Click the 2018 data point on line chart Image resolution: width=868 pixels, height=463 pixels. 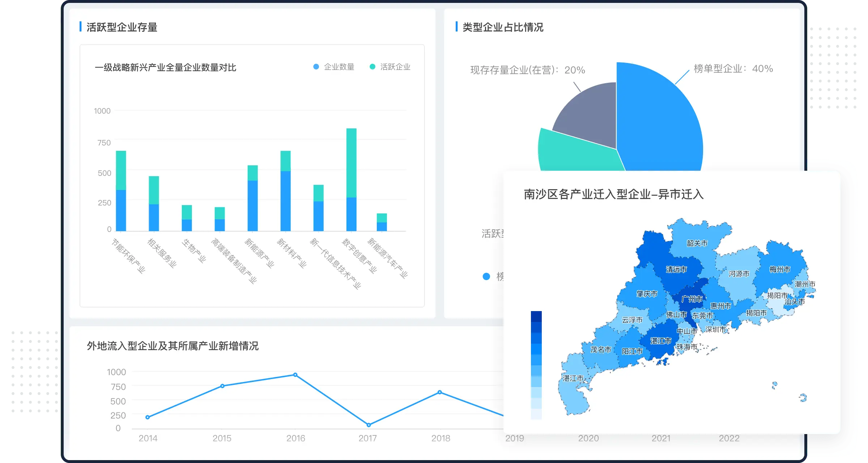click(x=440, y=392)
